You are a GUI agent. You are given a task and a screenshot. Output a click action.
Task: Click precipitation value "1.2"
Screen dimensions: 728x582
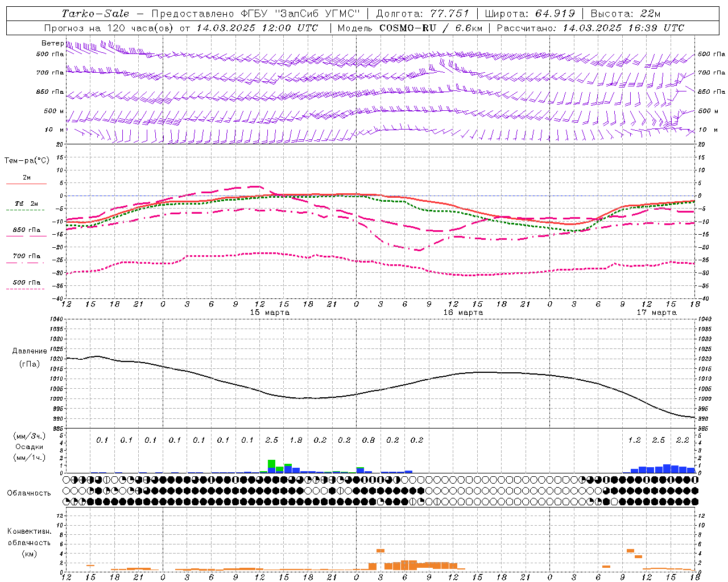pos(634,440)
